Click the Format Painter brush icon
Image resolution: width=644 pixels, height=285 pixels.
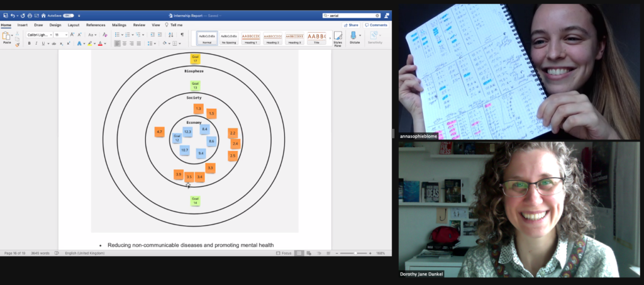(17, 44)
